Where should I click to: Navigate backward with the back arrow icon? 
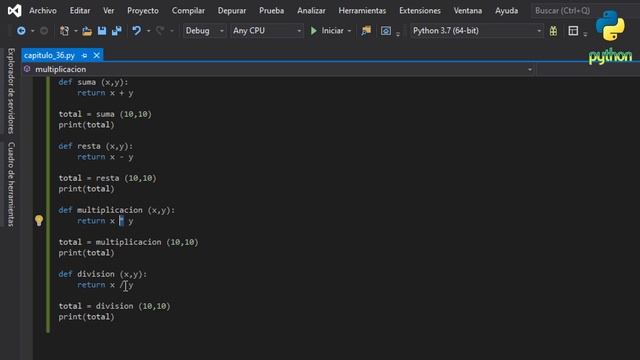point(21,31)
